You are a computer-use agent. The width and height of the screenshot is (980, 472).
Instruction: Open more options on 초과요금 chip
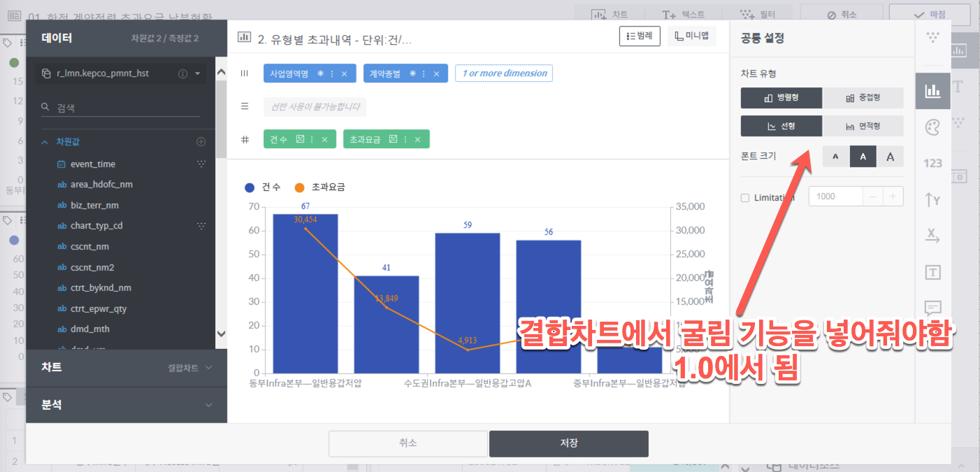(x=405, y=139)
